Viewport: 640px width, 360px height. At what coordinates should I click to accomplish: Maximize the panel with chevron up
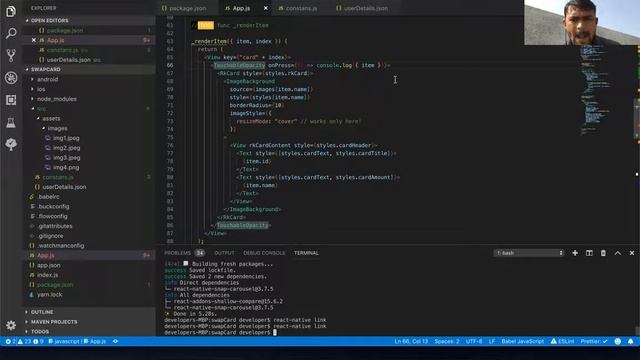pos(618,253)
